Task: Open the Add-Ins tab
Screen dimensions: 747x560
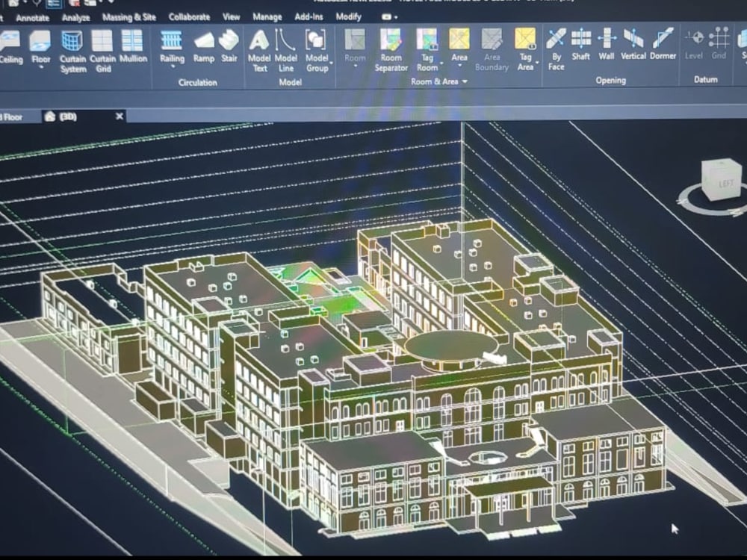Action: 309,16
